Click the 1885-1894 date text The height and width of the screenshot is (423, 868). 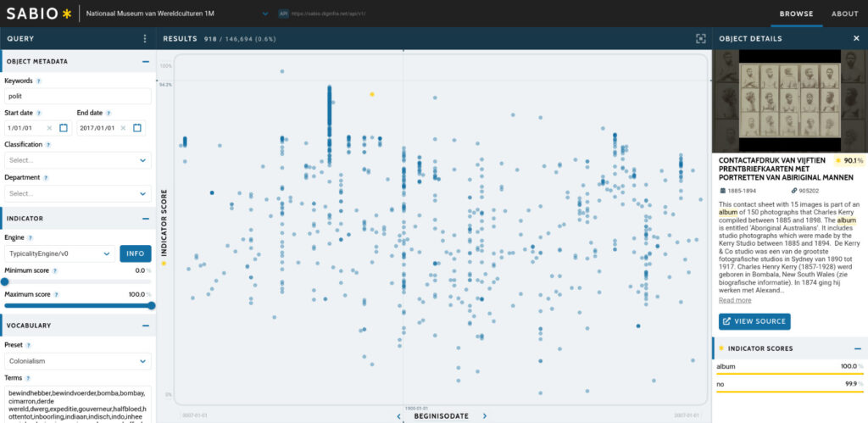pos(742,191)
